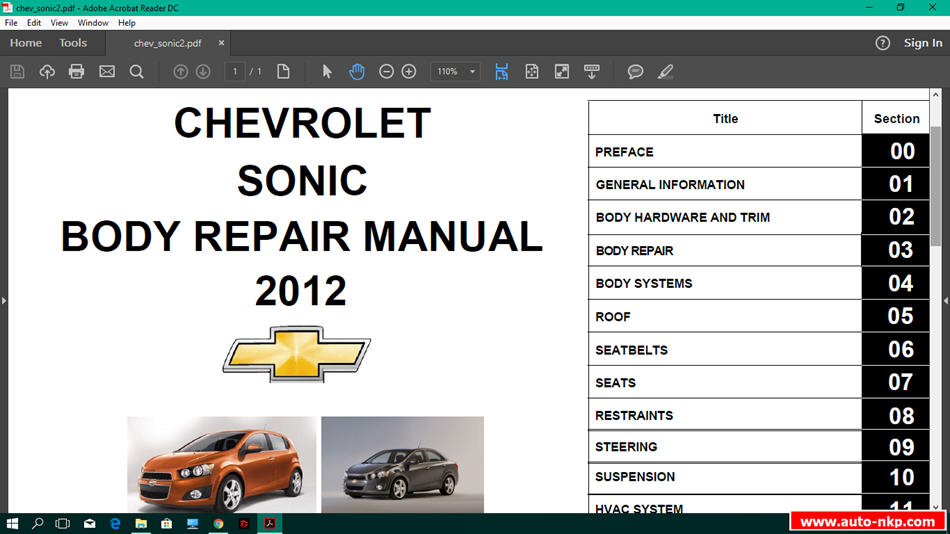This screenshot has width=950, height=534.
Task: Click the upload to cloud icon
Action: [47, 71]
